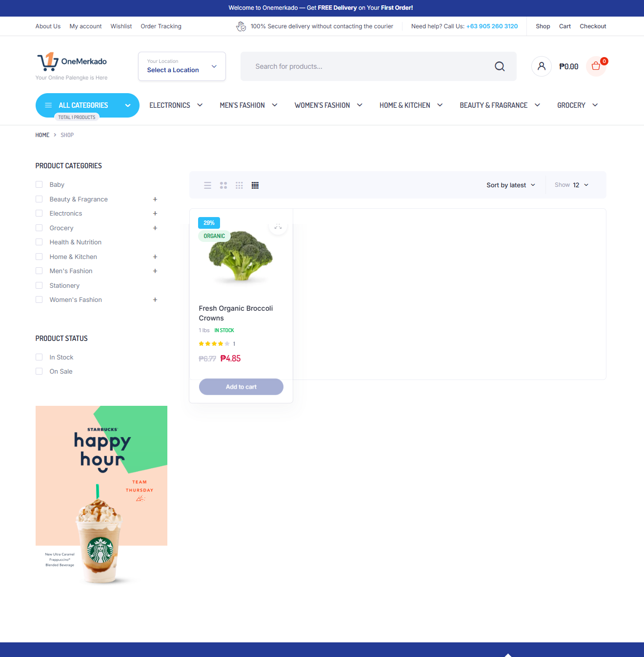644x657 pixels.
Task: Tick the In Stock status checkbox
Action: (x=39, y=357)
